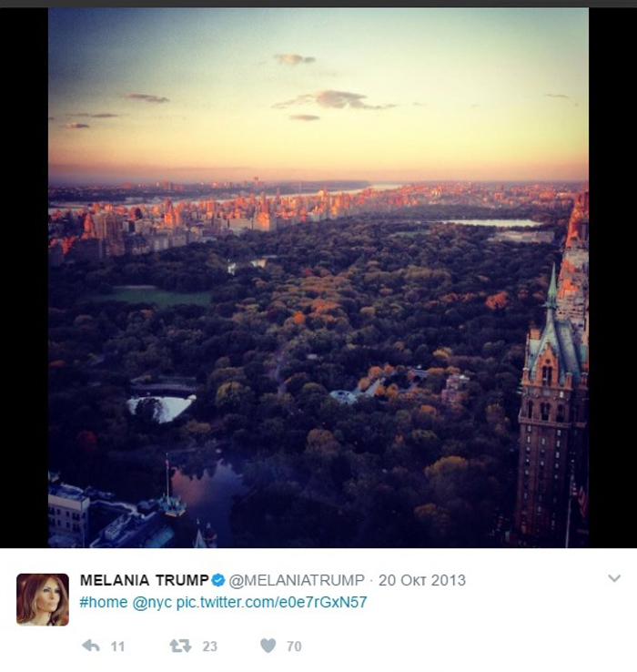
Task: Expand the tweet options chevron
Action: coord(614,578)
